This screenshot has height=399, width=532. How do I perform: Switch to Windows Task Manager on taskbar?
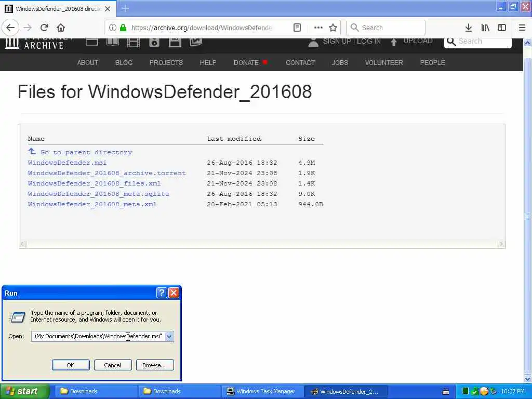pos(262,392)
